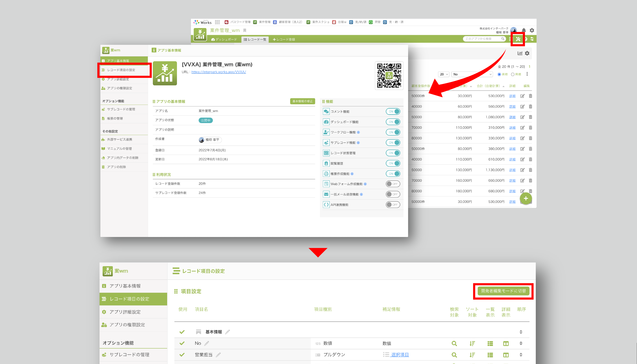Click order arrows for No row

[x=521, y=343]
